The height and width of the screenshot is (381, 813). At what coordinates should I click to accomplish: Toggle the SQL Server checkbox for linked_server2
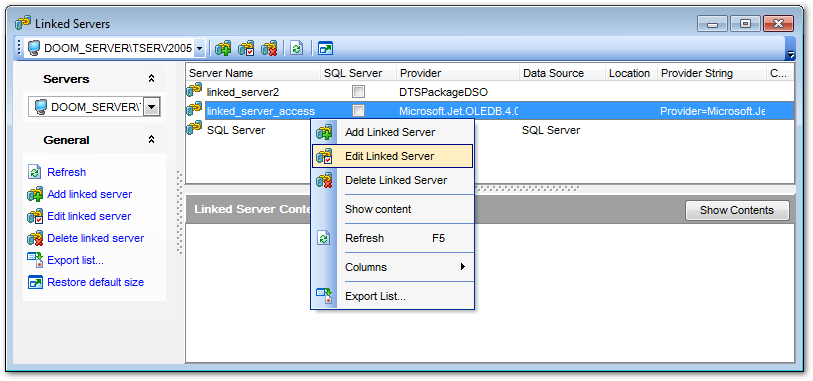[x=358, y=92]
